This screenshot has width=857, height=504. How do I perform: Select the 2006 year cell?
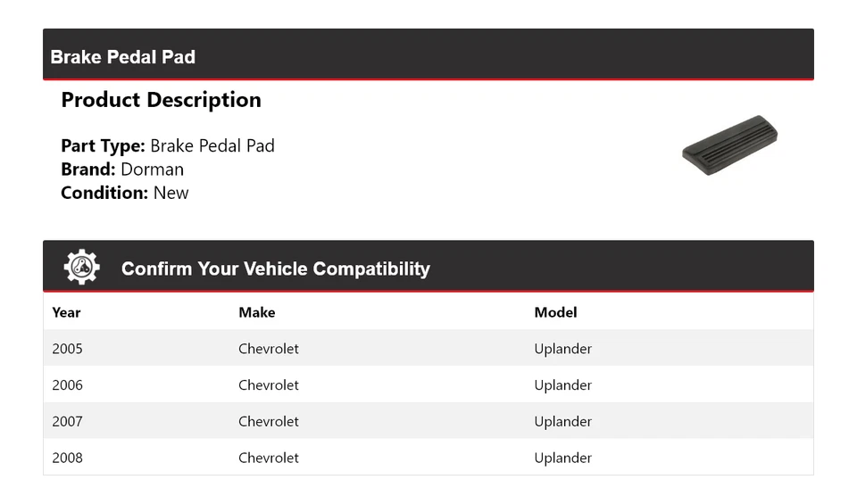pyautogui.click(x=67, y=385)
